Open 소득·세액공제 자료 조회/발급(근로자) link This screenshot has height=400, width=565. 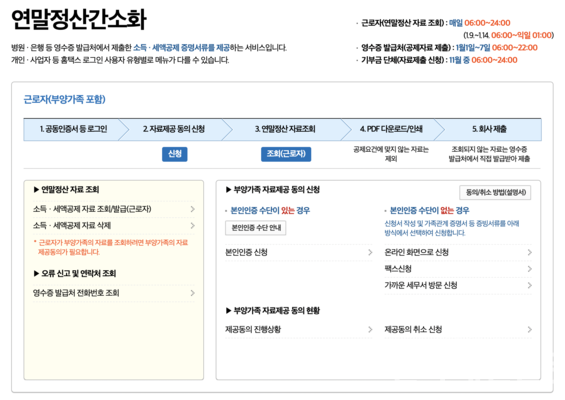coord(114,209)
